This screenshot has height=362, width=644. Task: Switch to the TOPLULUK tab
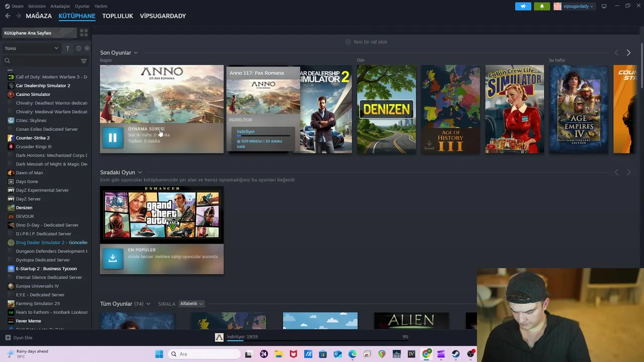[117, 16]
